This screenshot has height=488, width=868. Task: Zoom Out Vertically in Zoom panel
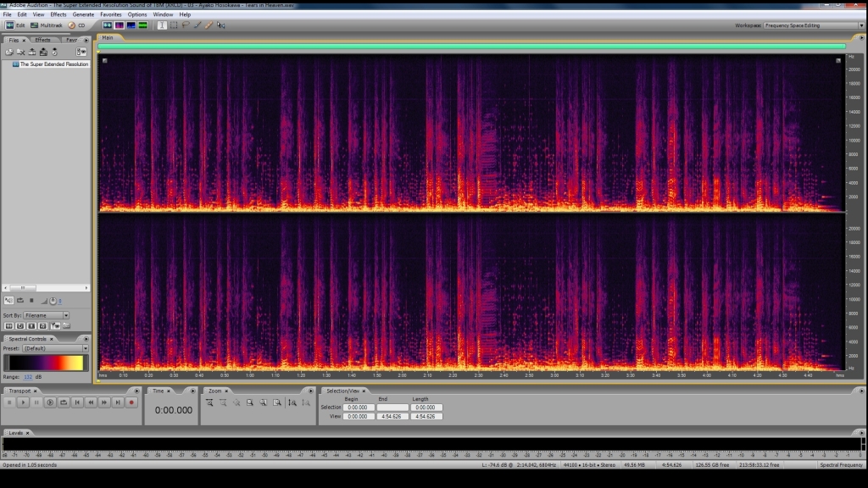tap(305, 402)
